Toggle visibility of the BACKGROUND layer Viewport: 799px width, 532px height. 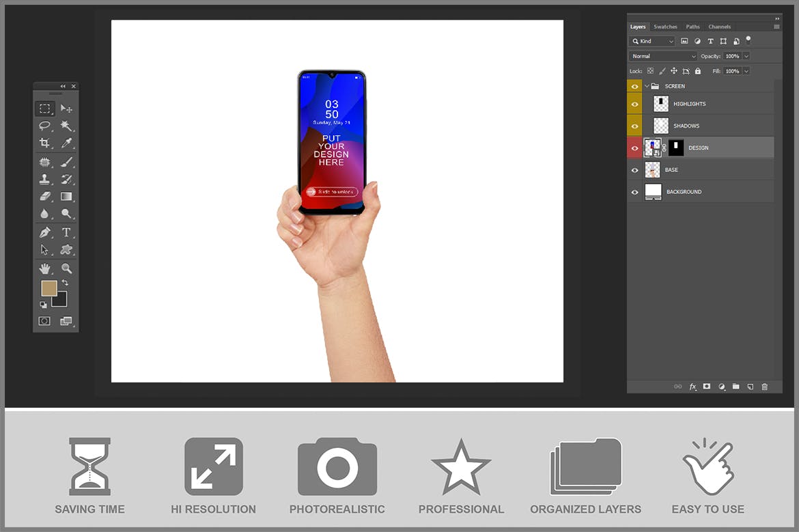click(634, 191)
